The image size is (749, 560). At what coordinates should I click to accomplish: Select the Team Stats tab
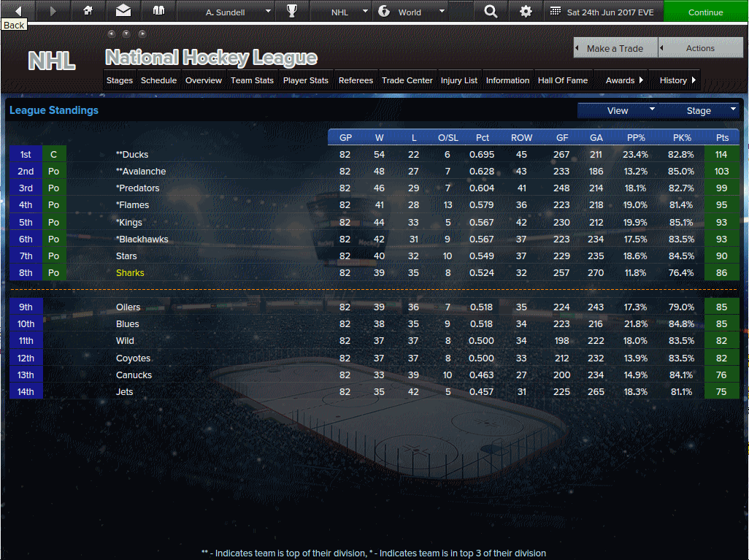[252, 80]
